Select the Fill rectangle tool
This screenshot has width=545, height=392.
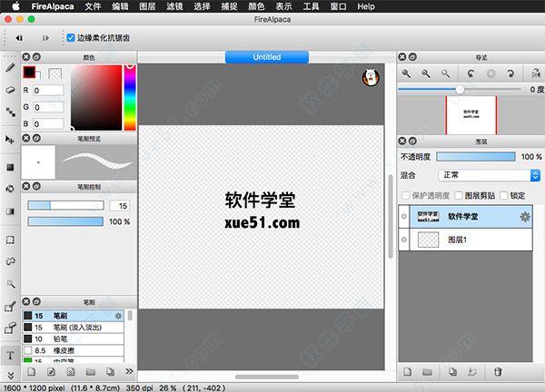[10, 167]
